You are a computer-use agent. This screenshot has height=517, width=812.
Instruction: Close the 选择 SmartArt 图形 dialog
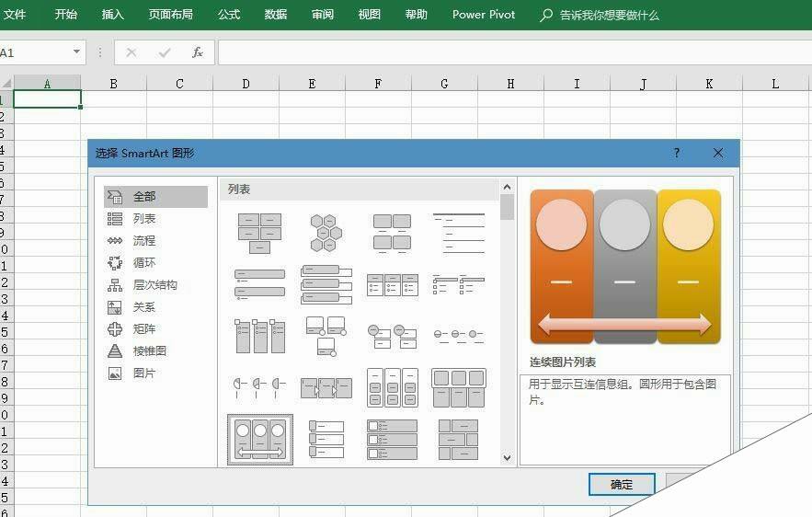pos(718,153)
